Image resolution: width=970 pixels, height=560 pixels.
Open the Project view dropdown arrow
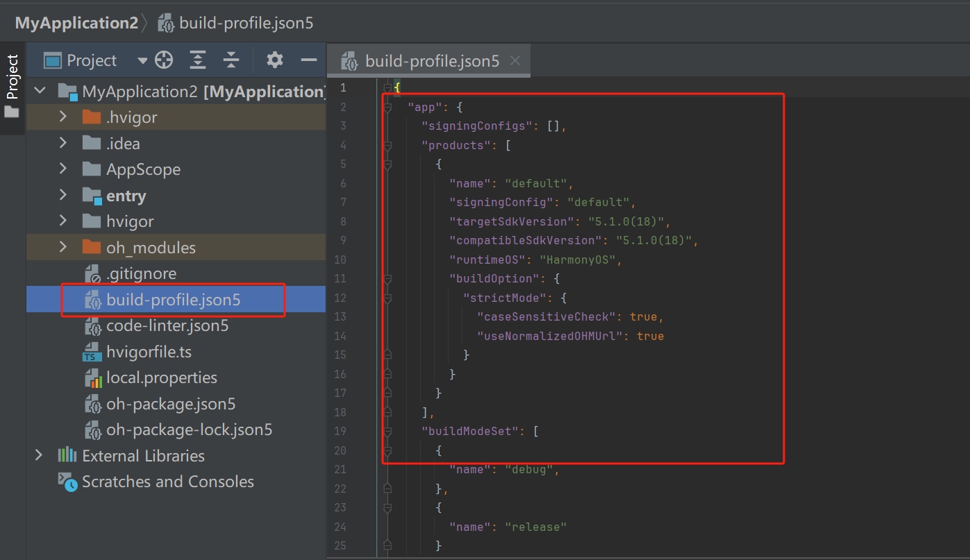(x=142, y=61)
